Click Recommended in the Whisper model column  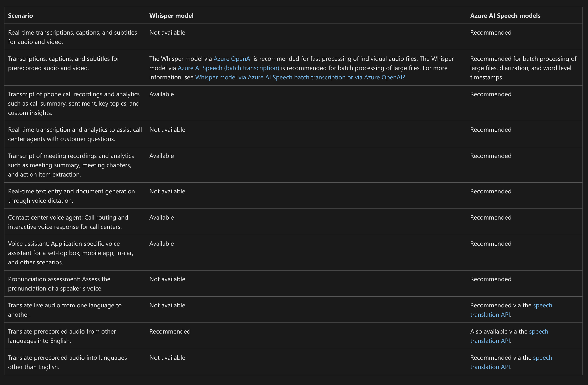pos(170,332)
